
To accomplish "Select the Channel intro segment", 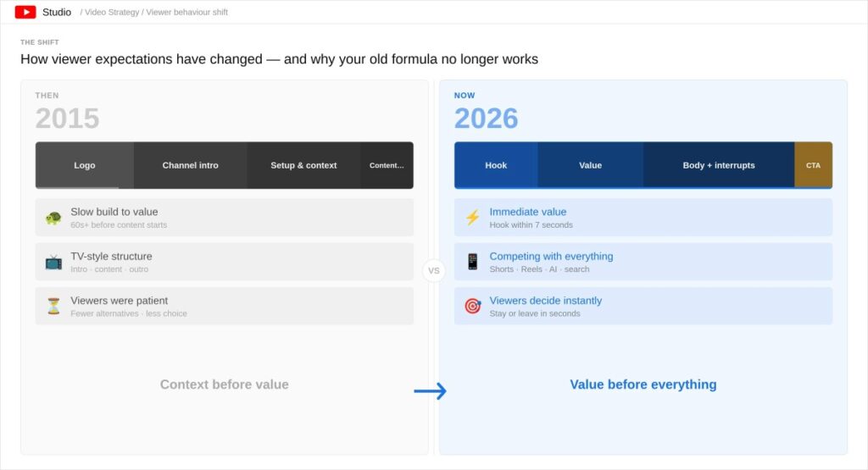I will [x=191, y=165].
